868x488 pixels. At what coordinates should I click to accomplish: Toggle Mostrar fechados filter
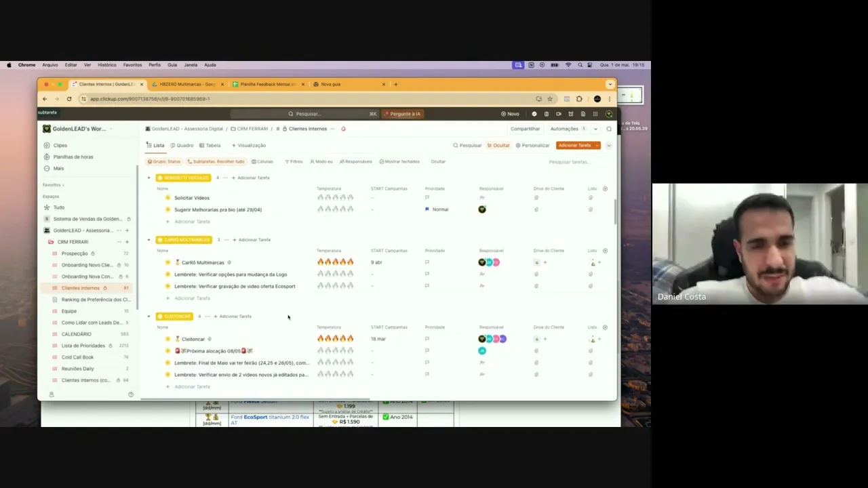pos(399,161)
